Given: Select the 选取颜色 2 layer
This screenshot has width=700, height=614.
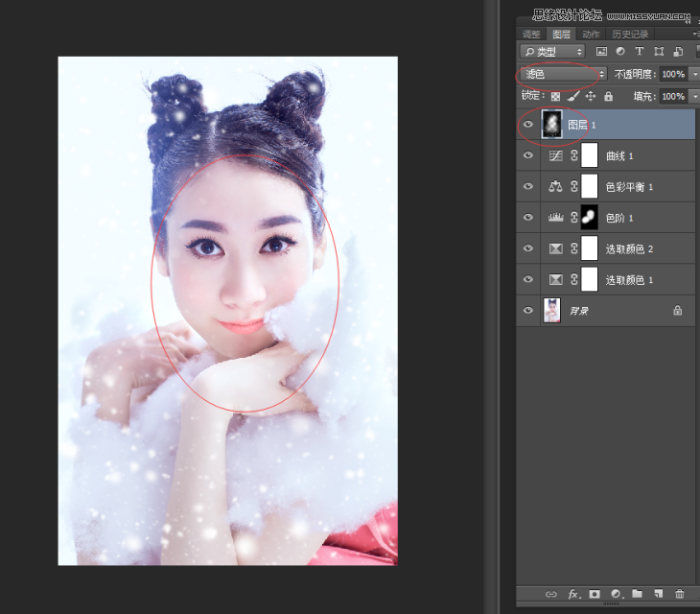Looking at the screenshot, I should [629, 248].
